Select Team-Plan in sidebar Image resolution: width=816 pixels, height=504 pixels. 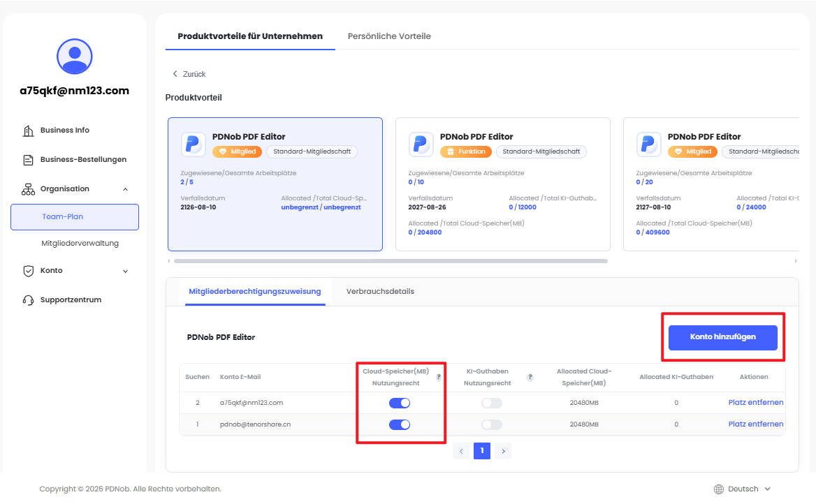[x=75, y=217]
